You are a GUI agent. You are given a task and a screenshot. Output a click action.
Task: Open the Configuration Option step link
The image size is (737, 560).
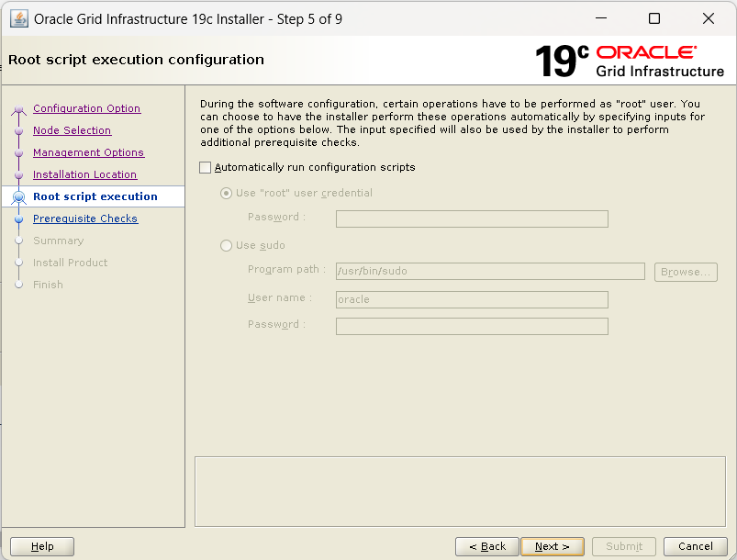coord(87,108)
